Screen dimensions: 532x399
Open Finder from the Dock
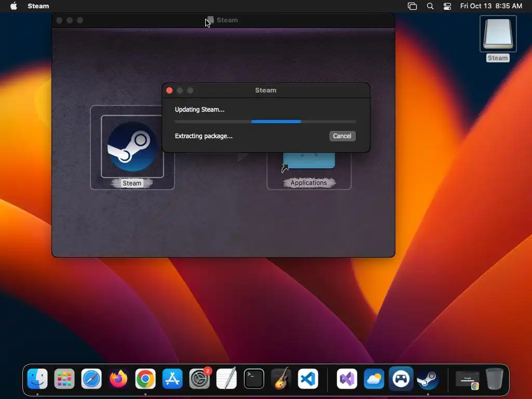coord(37,379)
